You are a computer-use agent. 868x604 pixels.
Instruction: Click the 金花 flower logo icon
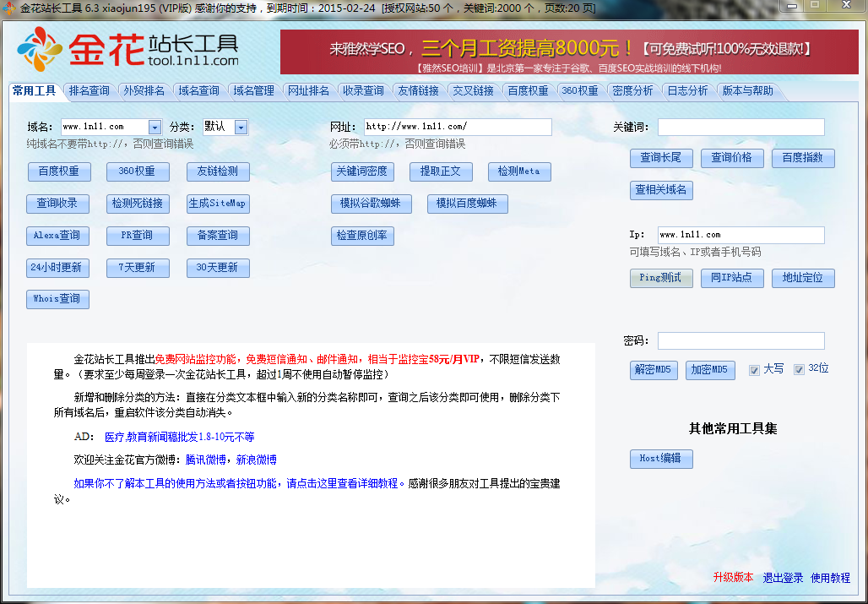tap(40, 49)
